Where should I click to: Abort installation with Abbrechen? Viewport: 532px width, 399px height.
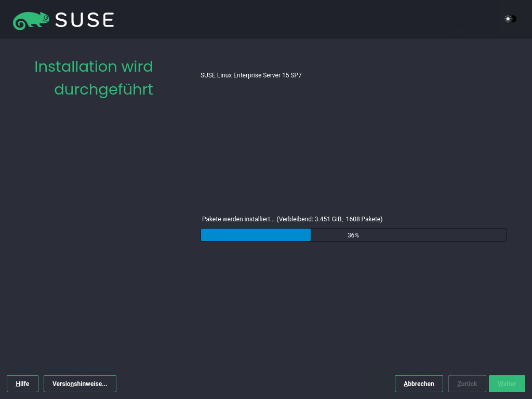(419, 384)
